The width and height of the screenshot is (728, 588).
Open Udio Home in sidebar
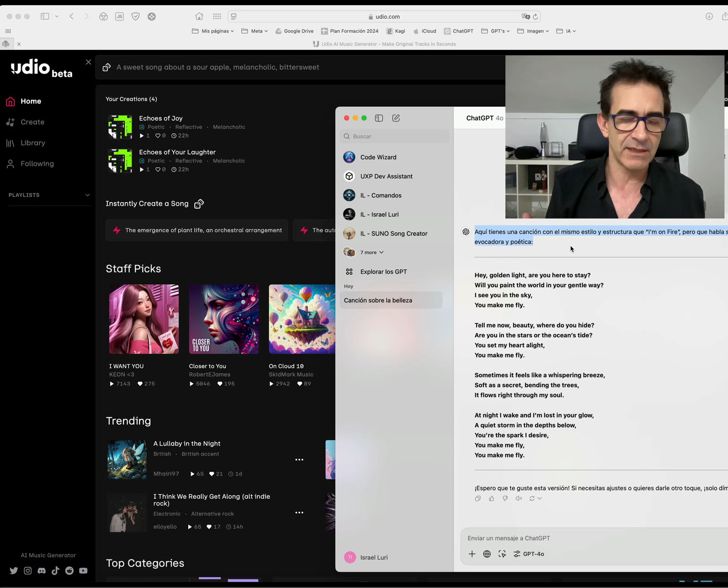(24, 101)
